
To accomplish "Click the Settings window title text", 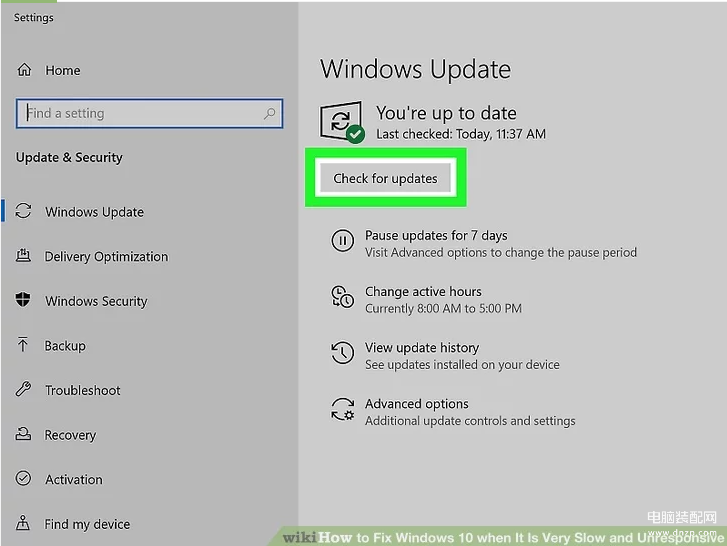I will point(33,18).
